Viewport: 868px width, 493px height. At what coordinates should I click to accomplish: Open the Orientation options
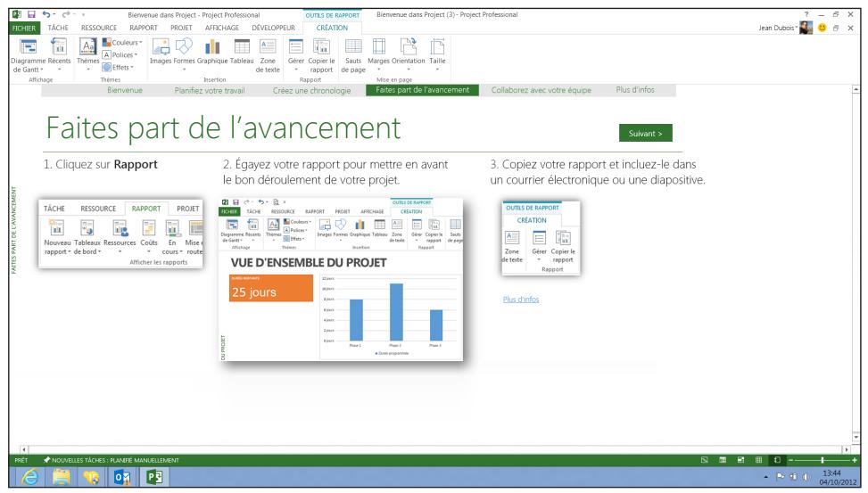408,55
